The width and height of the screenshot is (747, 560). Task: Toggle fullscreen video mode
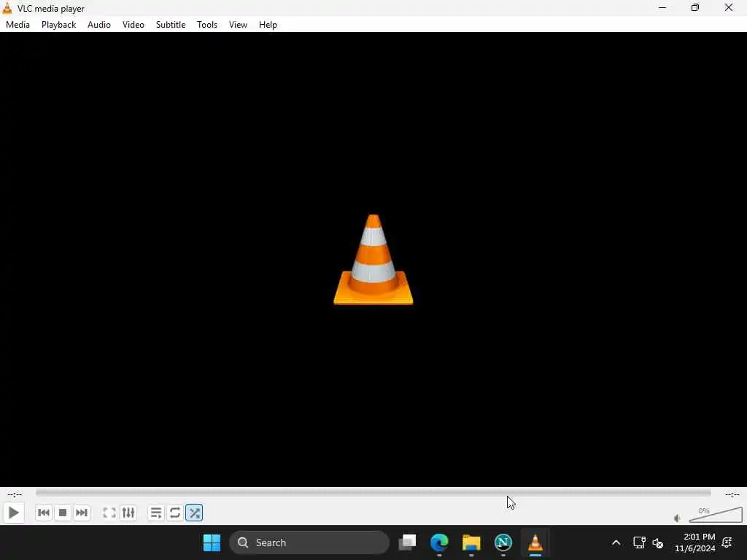click(x=109, y=513)
